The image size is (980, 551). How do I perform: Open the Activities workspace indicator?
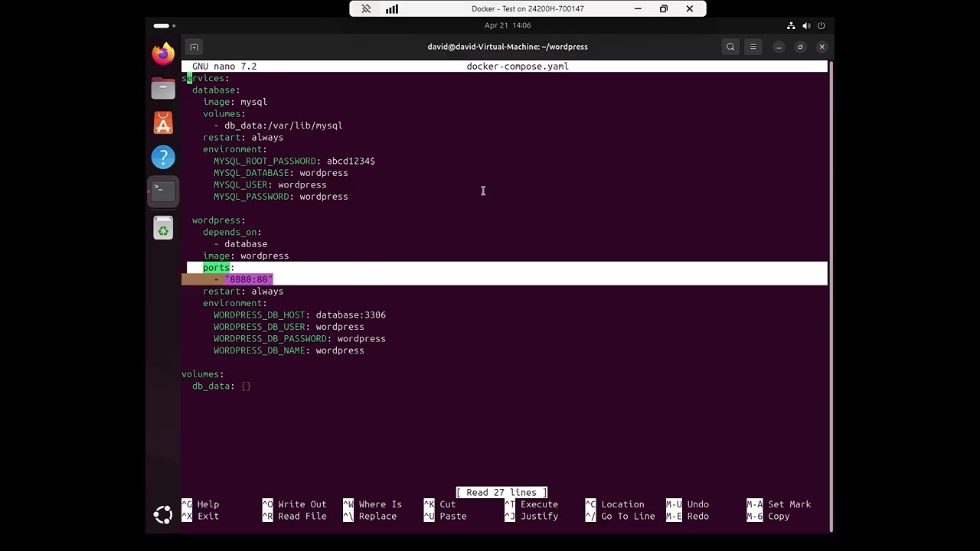tap(164, 26)
